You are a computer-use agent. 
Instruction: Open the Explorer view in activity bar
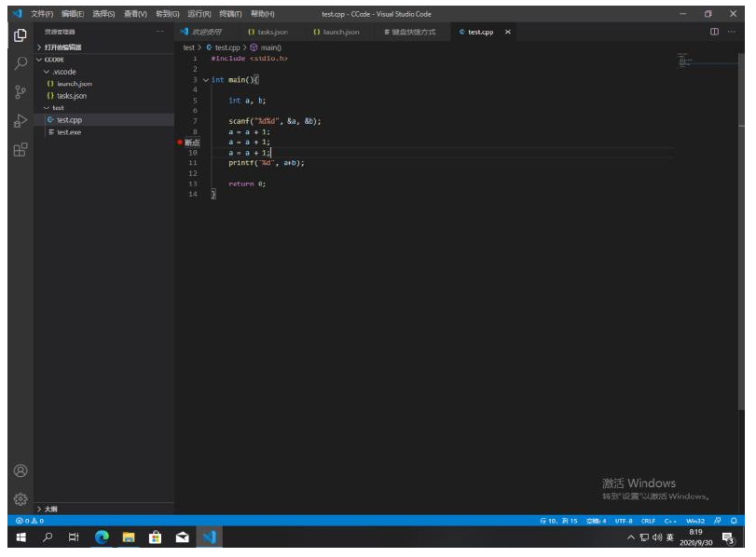pyautogui.click(x=21, y=35)
